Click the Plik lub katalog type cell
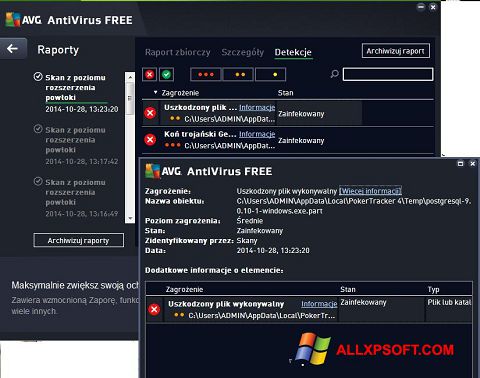 point(449,302)
